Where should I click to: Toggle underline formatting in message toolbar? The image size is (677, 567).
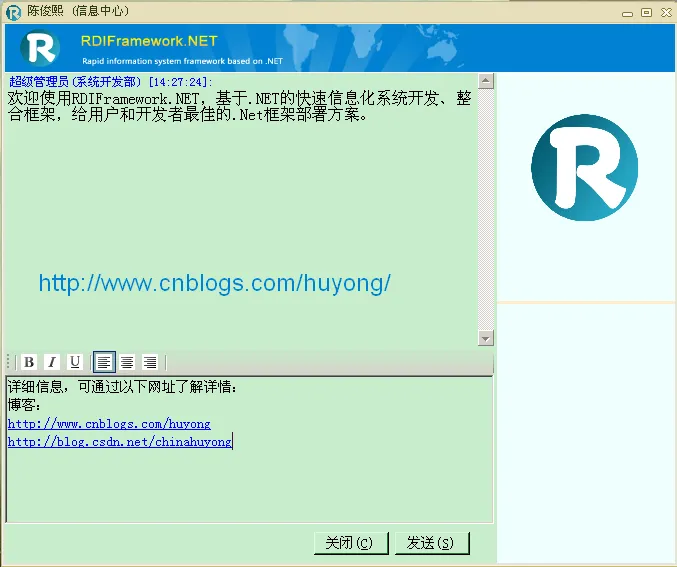click(x=75, y=362)
